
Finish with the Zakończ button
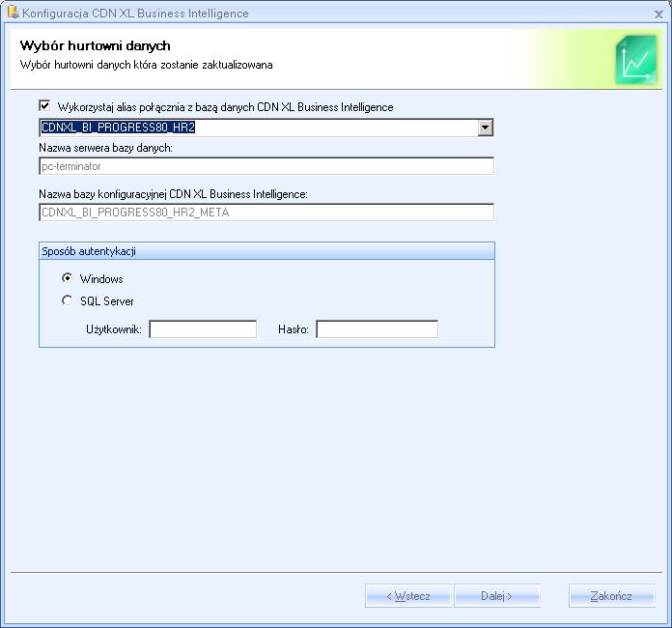point(612,596)
